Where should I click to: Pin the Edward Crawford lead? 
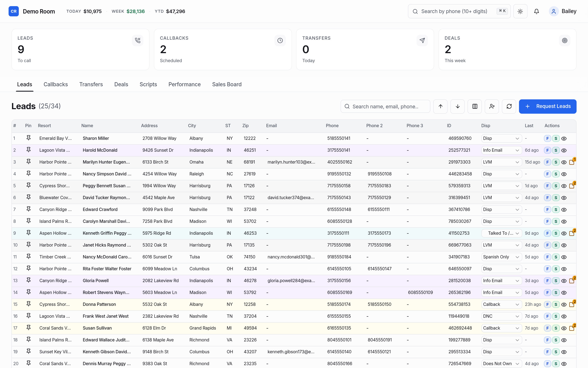click(x=28, y=209)
